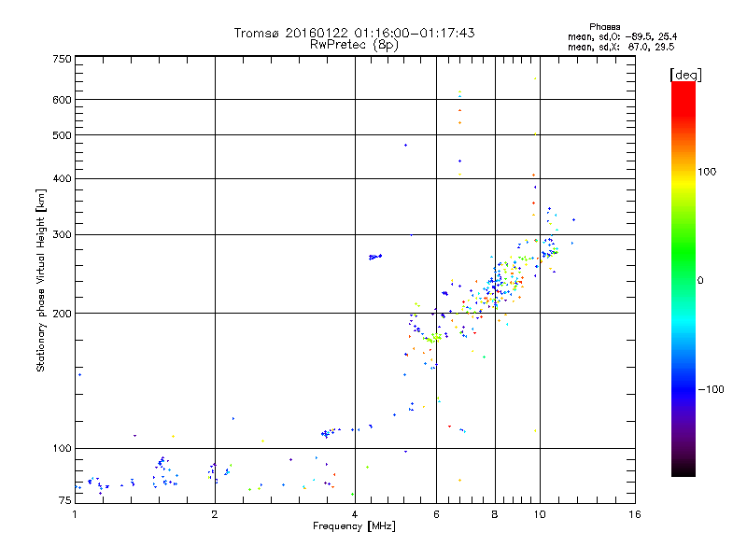Click the '-100' colorbar tick label
The width and height of the screenshot is (747, 560).
coord(711,389)
